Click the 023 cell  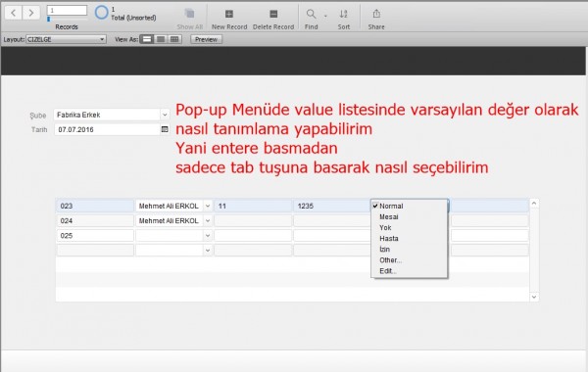click(x=95, y=206)
